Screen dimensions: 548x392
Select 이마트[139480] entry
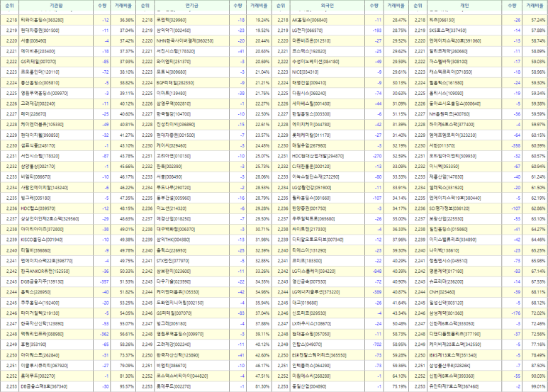pyautogui.click(x=172, y=94)
